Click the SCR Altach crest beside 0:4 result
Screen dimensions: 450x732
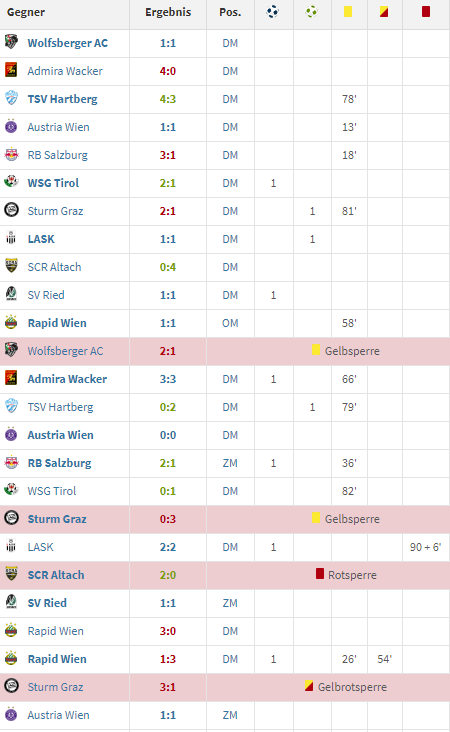(11, 266)
